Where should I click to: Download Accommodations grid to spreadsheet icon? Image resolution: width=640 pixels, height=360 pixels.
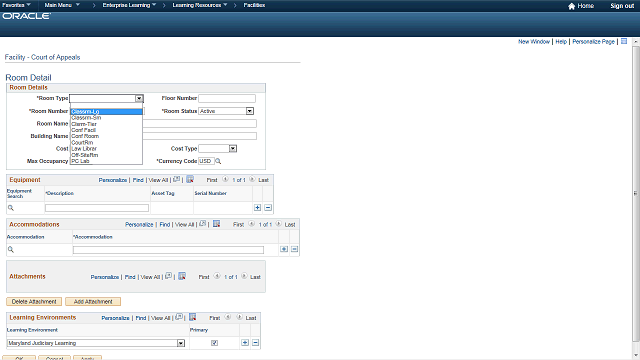click(x=216, y=224)
